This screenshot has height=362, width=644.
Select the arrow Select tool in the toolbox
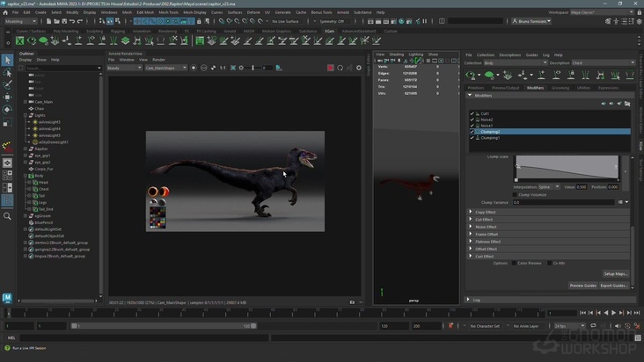(x=7, y=60)
